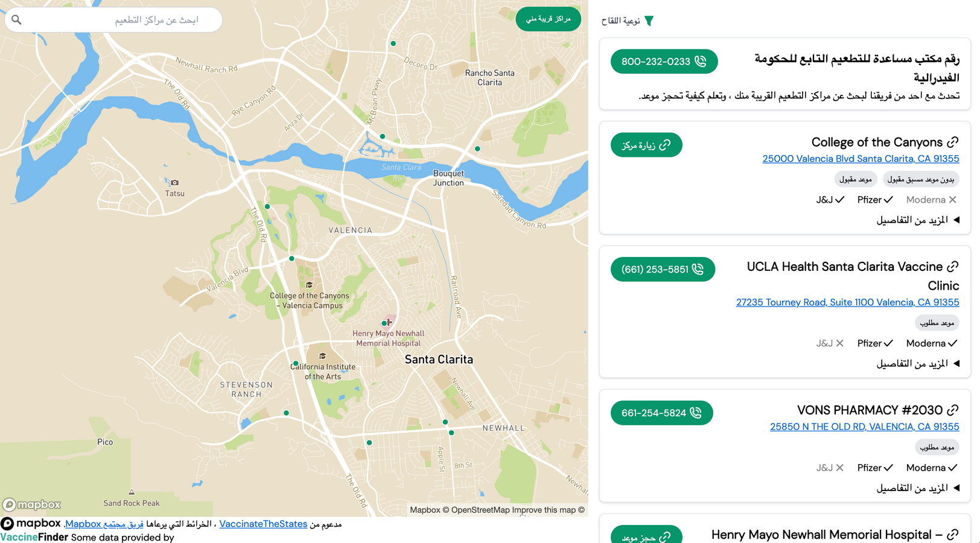This screenshot has height=543, width=980.
Task: Open address 27235 Tourney Road, Suite 1100
Action: point(847,302)
